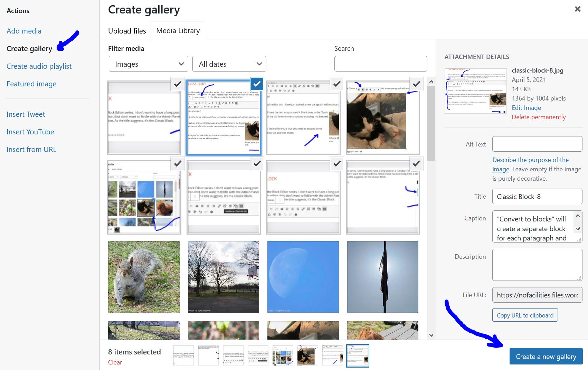This screenshot has width=588, height=370.
Task: Click the media library screenshot in the media grid
Action: [144, 197]
